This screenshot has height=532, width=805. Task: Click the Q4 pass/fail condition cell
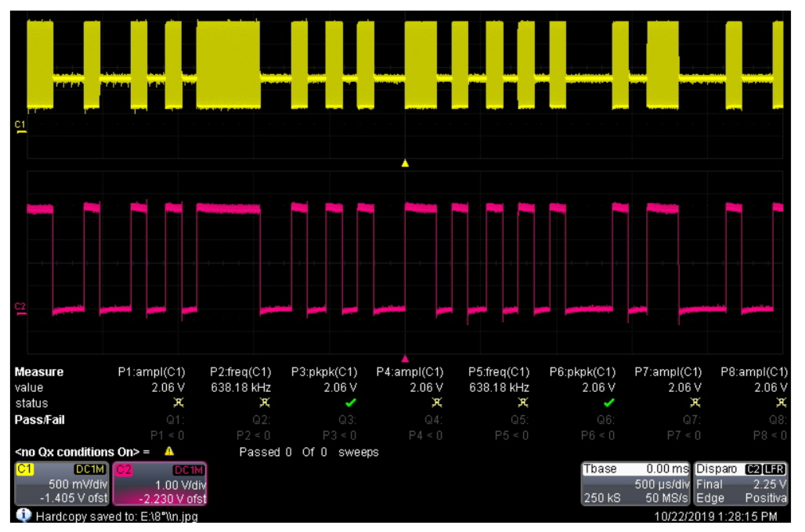[x=433, y=420]
